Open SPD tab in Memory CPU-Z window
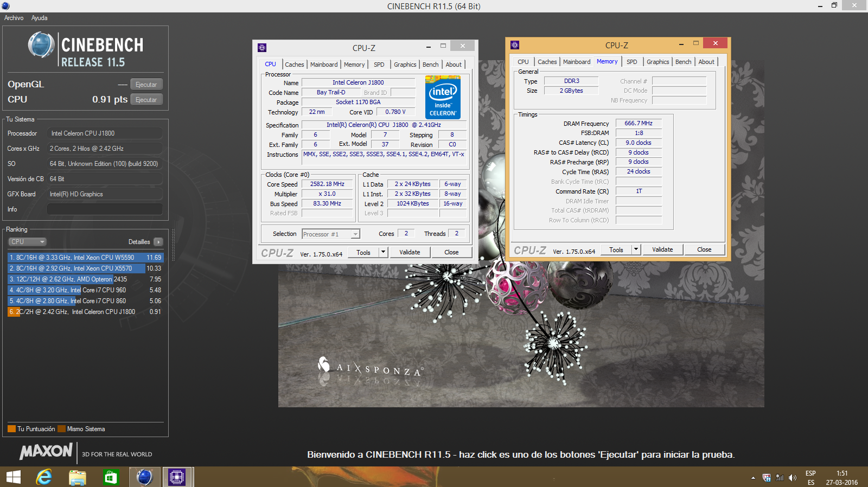 (x=632, y=62)
